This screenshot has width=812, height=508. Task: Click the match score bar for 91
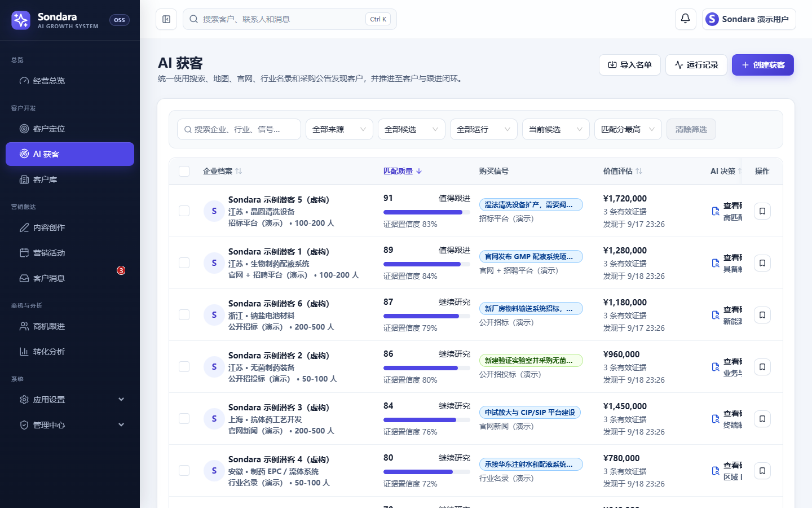coord(427,212)
